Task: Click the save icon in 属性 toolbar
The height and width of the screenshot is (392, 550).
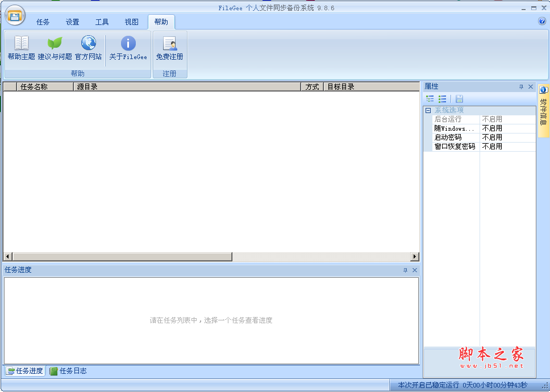Action: 459,99
